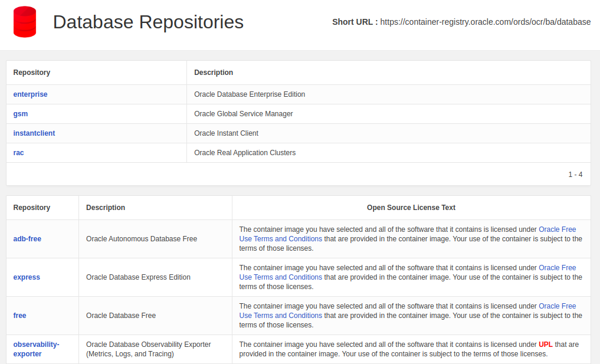600x364 pixels.
Task: Click 'Oracle Global Service Manager' description
Action: [244, 114]
